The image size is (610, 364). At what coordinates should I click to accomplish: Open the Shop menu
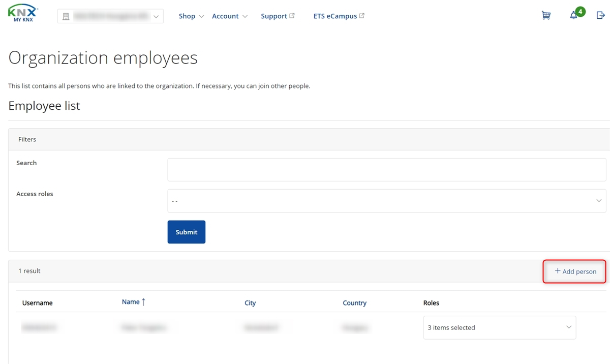[x=191, y=16]
